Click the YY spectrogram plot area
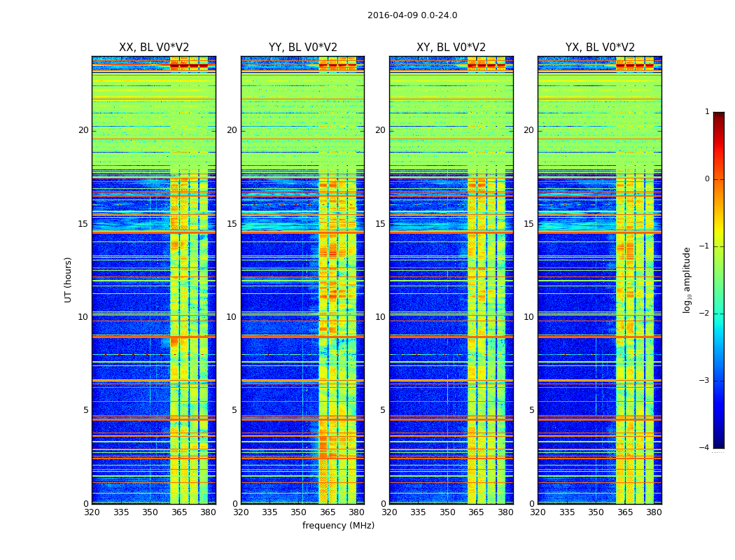The width and height of the screenshot is (735, 560). click(302, 280)
